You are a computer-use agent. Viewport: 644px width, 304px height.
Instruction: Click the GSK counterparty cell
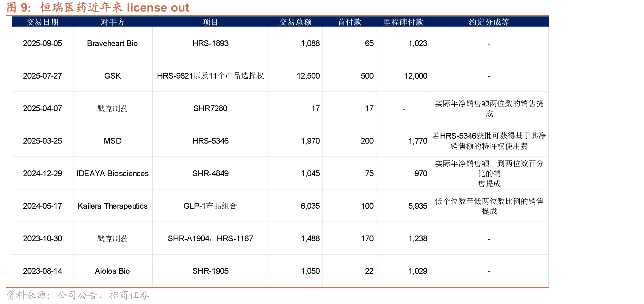112,76
